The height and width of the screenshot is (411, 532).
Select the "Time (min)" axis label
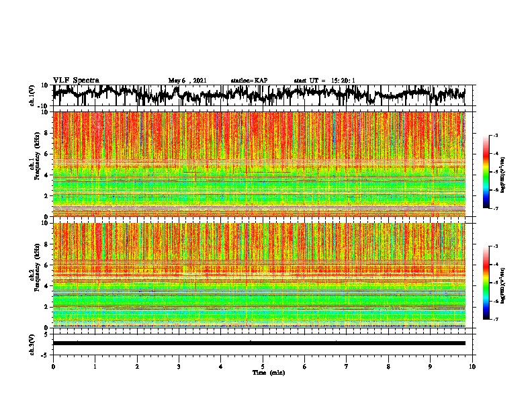tap(269, 373)
